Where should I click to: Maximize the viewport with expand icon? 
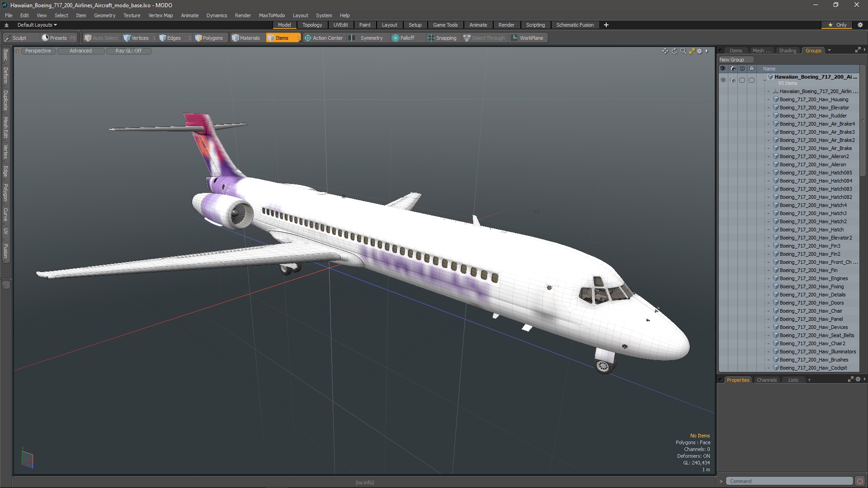coord(692,51)
